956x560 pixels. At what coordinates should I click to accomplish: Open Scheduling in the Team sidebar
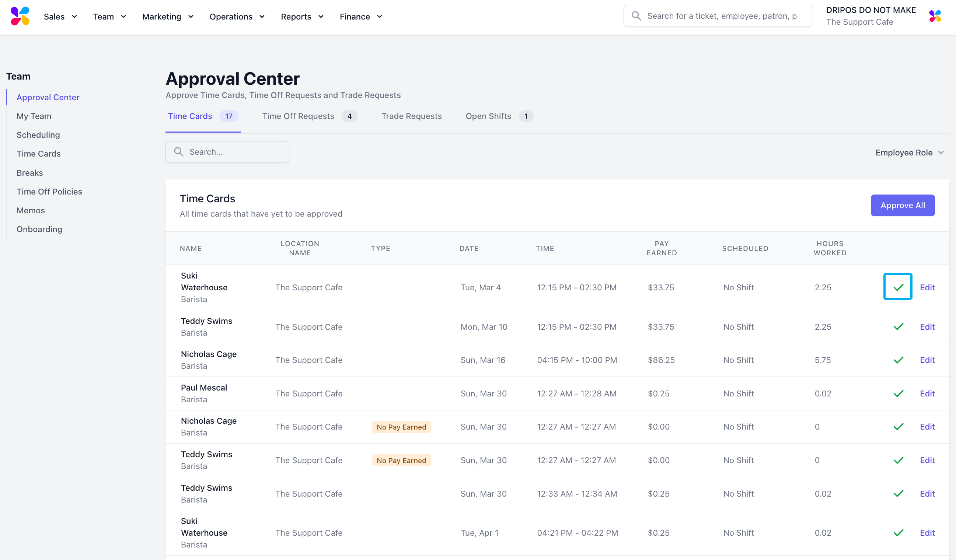pyautogui.click(x=38, y=135)
